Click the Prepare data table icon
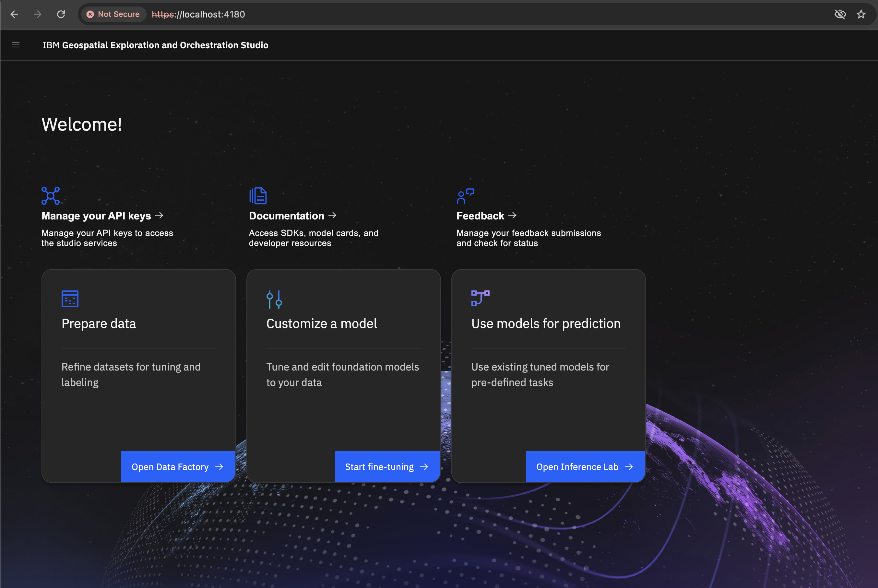This screenshot has width=878, height=588. coord(70,299)
